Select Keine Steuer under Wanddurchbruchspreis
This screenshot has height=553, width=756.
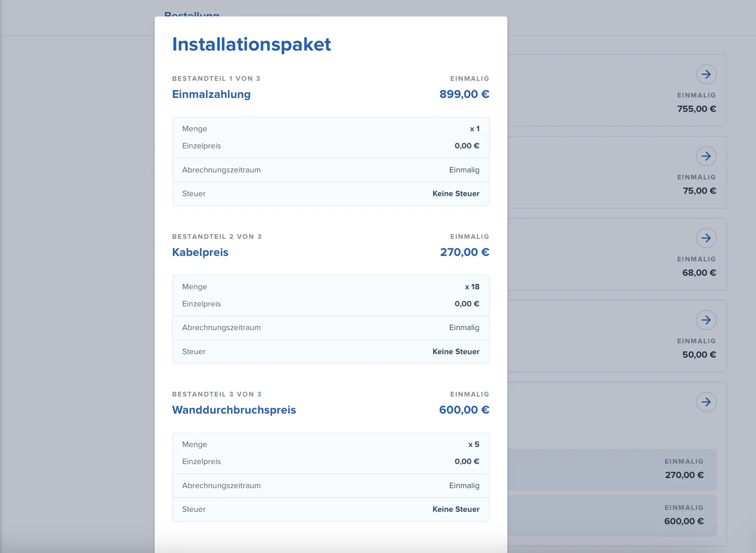(456, 510)
